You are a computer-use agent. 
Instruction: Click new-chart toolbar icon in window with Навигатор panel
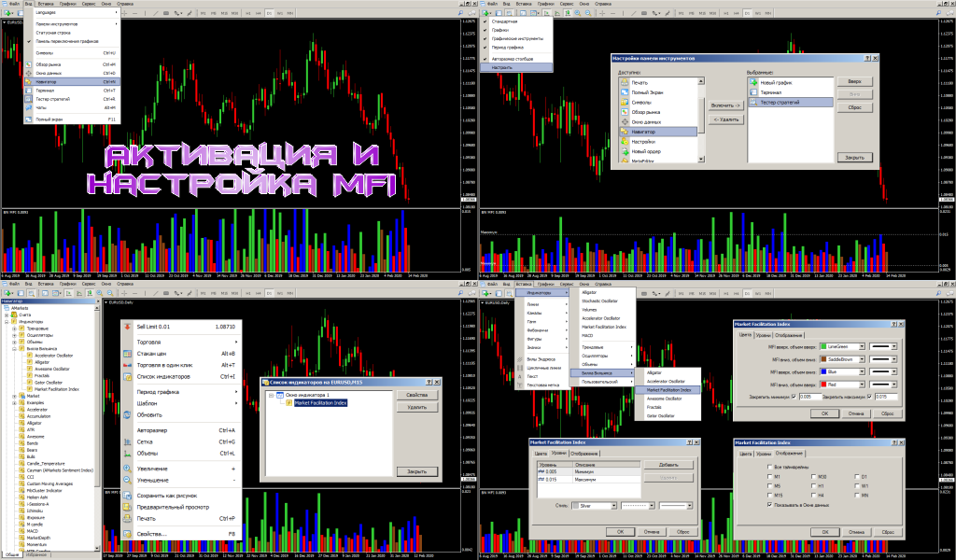click(9, 293)
